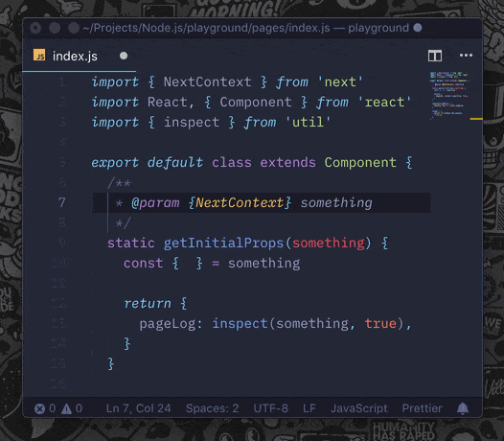Image resolution: width=504 pixels, height=441 pixels.
Task: Select the JavaScript language mode
Action: [x=359, y=408]
